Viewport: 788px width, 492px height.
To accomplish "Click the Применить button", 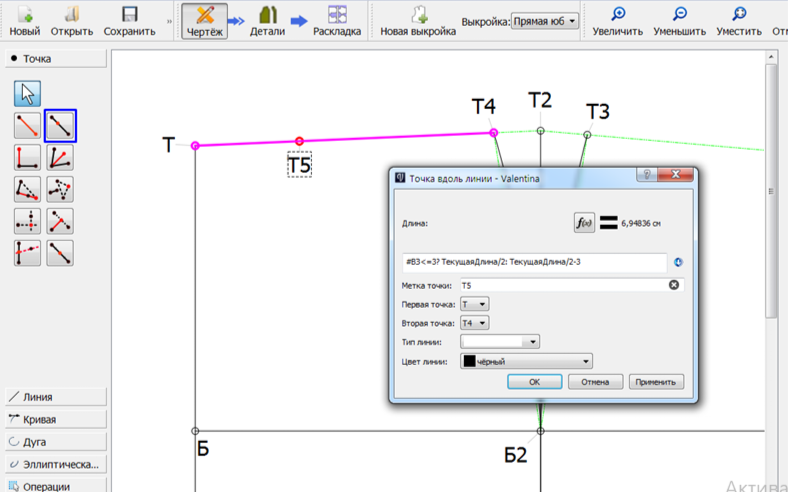I will tap(656, 382).
